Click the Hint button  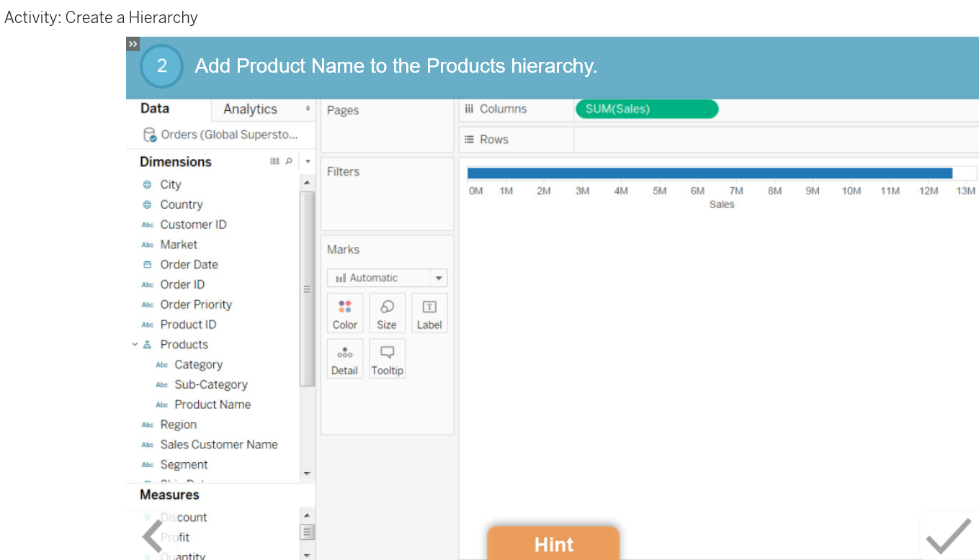(x=553, y=543)
